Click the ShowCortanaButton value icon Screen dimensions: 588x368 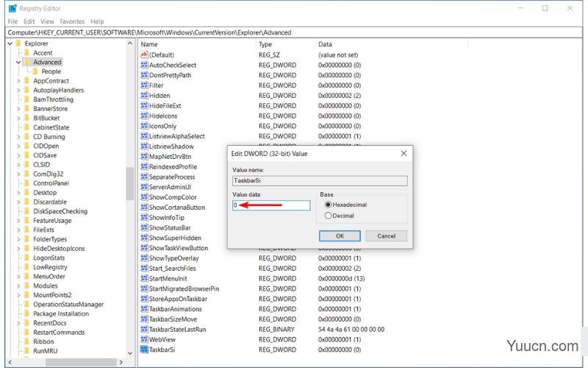click(144, 207)
